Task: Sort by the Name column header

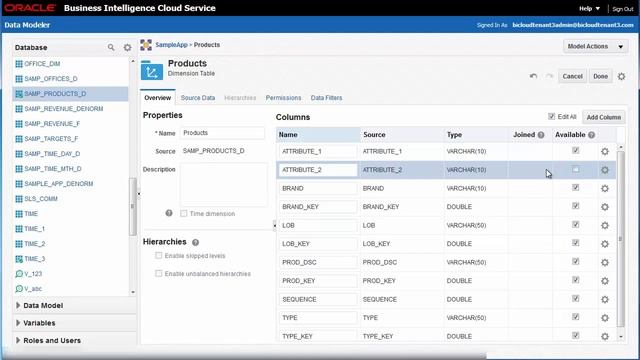Action: tap(318, 135)
